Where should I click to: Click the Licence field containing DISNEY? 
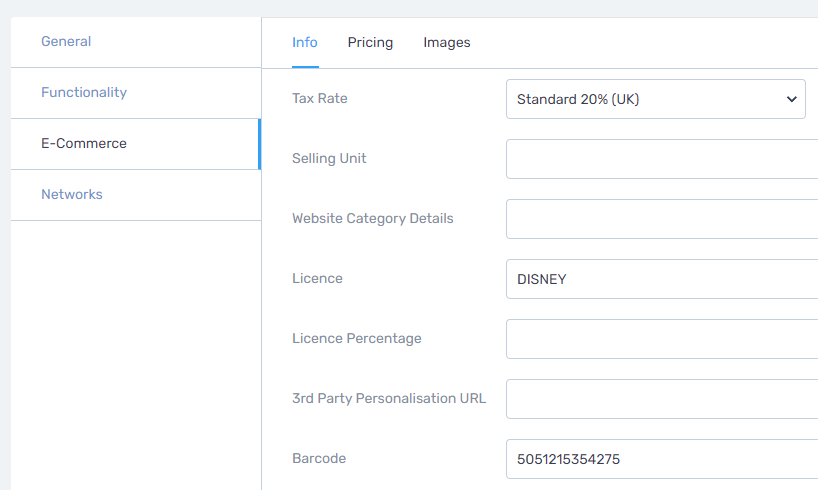point(662,279)
